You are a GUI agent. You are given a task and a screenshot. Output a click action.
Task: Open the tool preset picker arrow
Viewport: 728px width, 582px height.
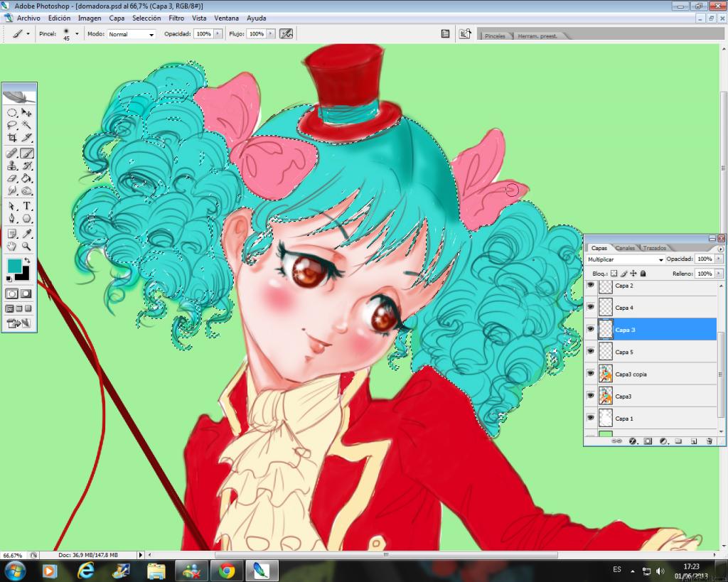pos(28,34)
